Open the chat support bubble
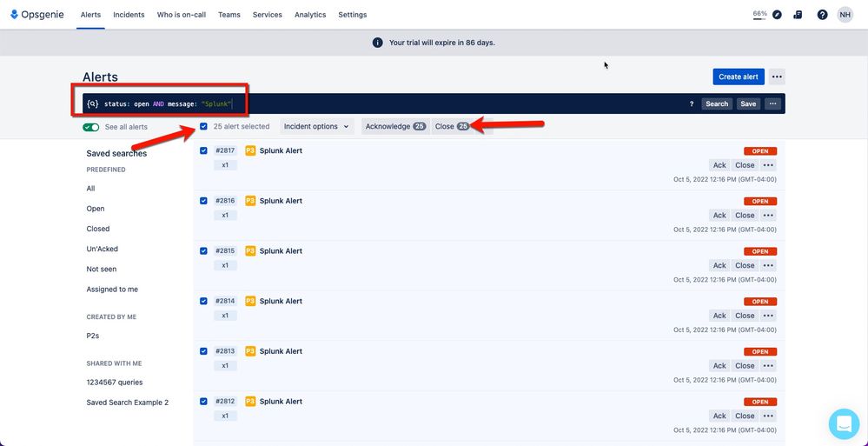The width and height of the screenshot is (868, 446). tap(844, 424)
